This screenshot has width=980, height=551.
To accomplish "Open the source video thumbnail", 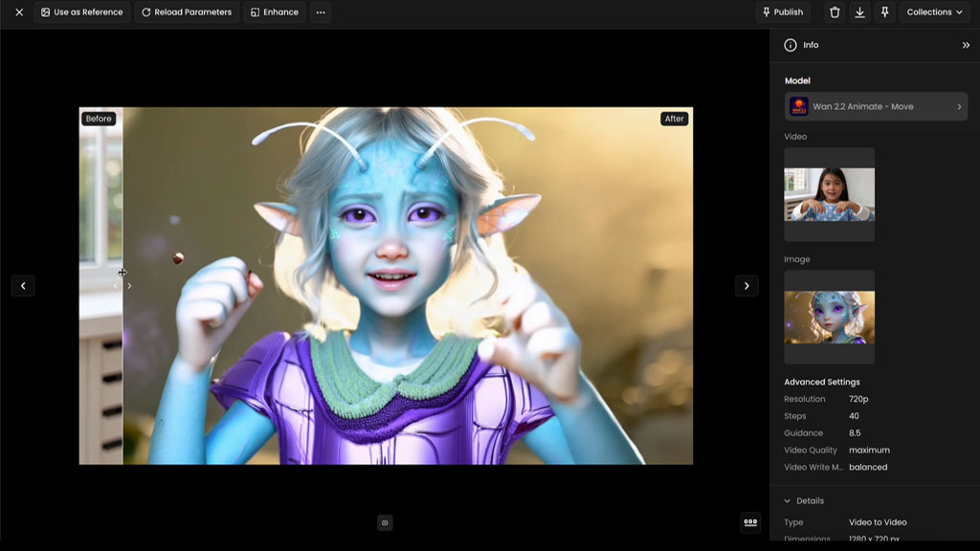I will (x=830, y=194).
